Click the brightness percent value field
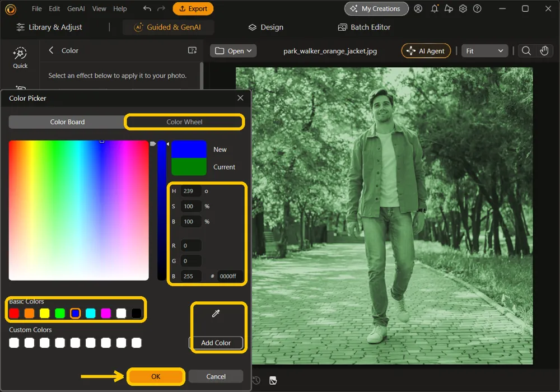Viewport: 560px width, 392px height. (x=191, y=222)
